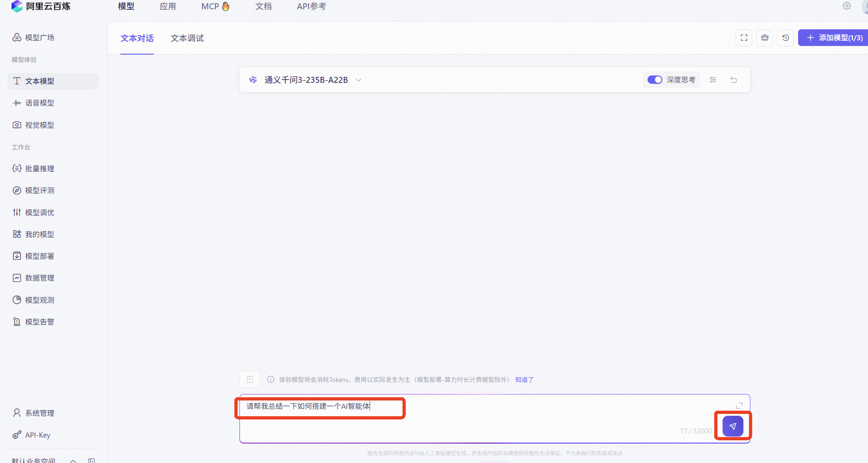Click the info icon beside the Tokens notice
Image resolution: width=868 pixels, height=463 pixels.
(270, 380)
